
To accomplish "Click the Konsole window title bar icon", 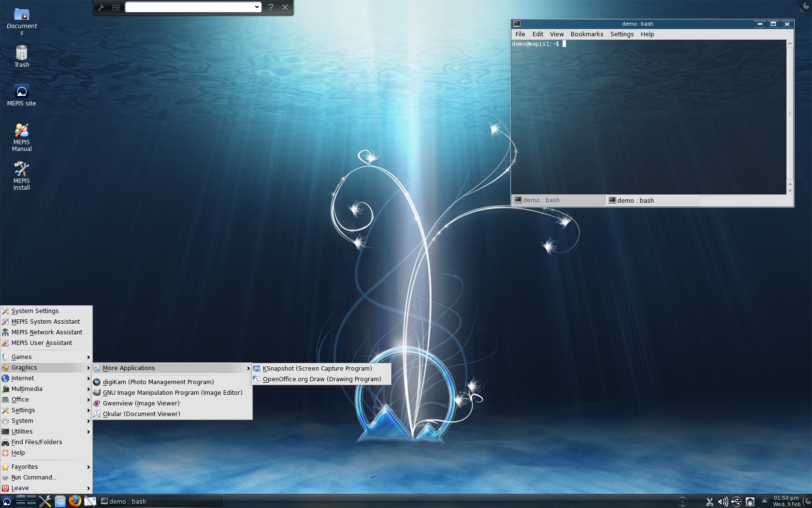I will (x=517, y=24).
